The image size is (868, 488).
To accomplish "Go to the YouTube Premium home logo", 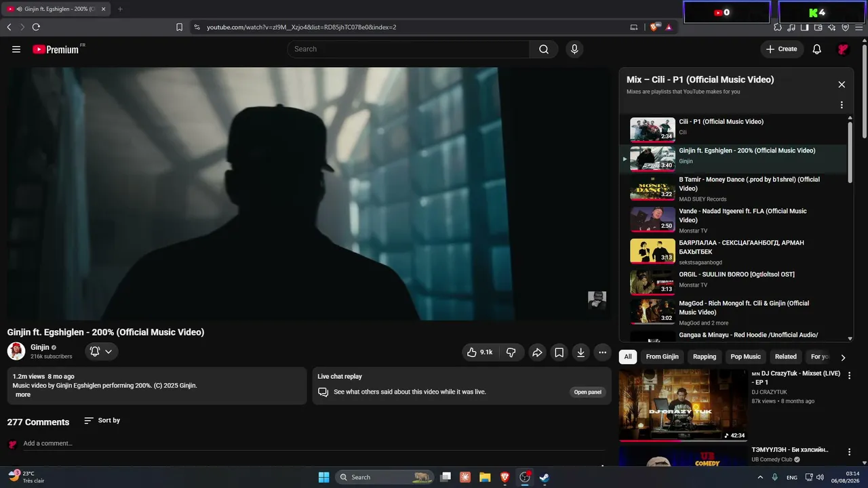I will [56, 49].
